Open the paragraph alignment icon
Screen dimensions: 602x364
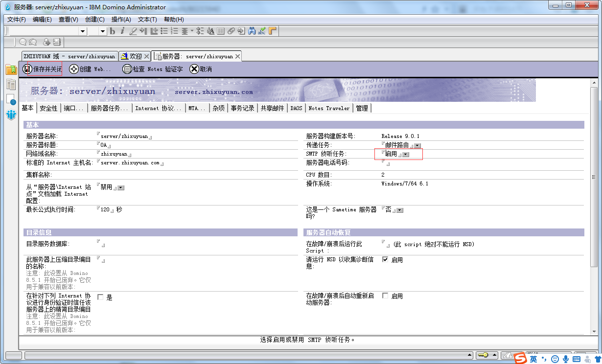click(x=185, y=31)
